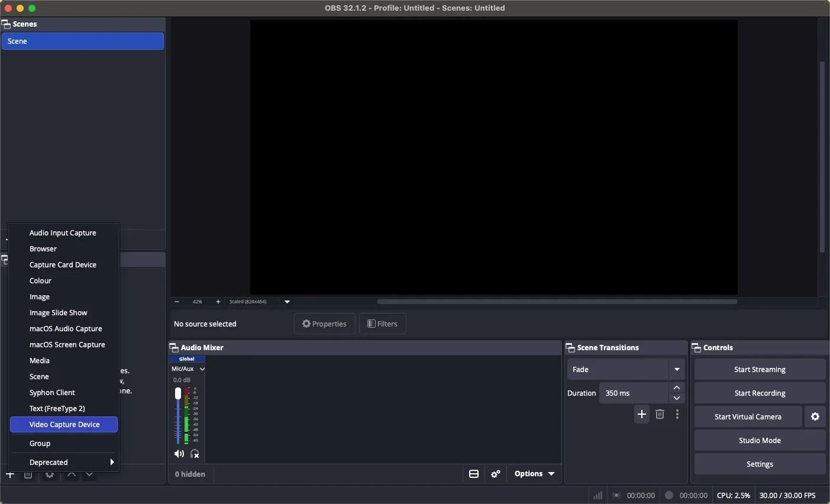Choose Image source from menu
This screenshot has height=504, width=830.
pos(64,297)
